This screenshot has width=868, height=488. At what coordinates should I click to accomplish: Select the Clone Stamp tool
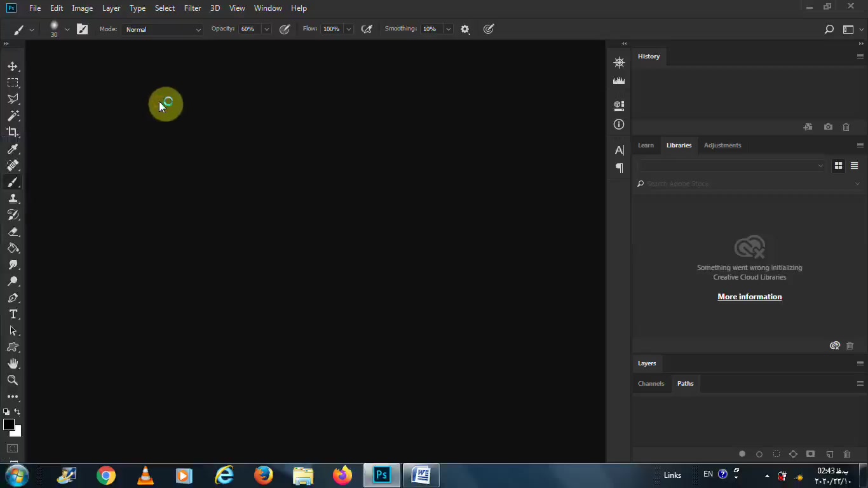pos(13,198)
